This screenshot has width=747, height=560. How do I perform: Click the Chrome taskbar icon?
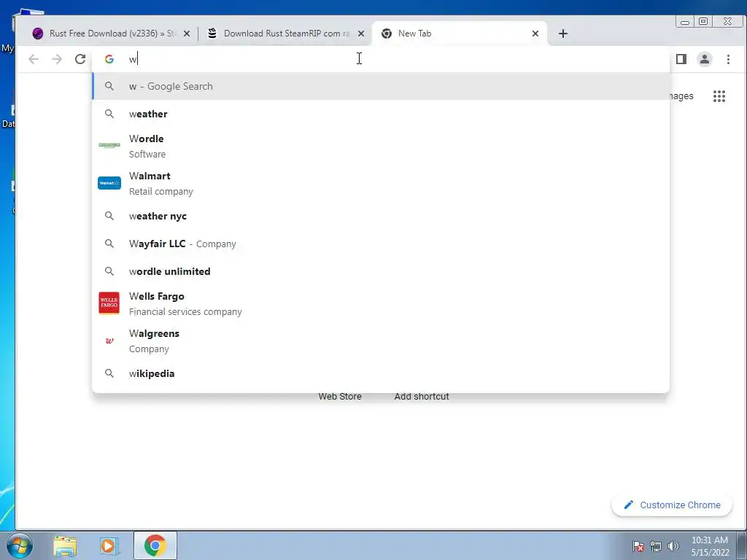pyautogui.click(x=155, y=545)
